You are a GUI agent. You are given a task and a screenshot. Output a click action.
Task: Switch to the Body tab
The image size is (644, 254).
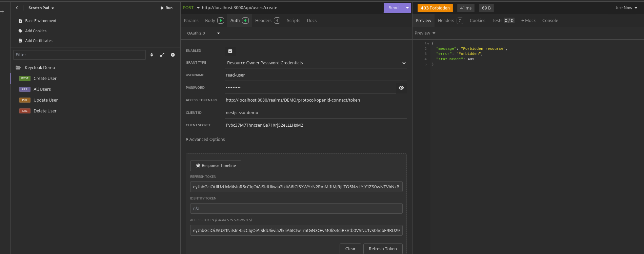pyautogui.click(x=214, y=21)
